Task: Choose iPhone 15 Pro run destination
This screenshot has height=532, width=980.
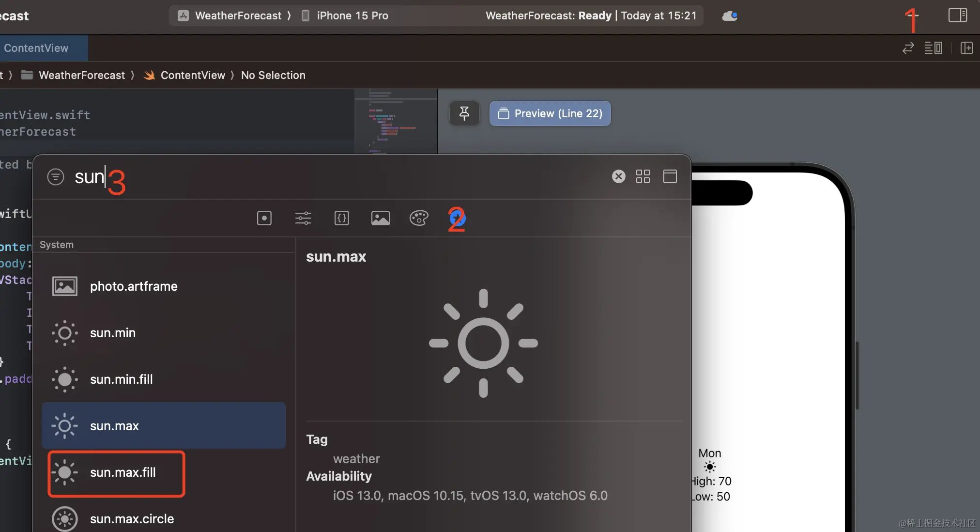Action: [345, 16]
